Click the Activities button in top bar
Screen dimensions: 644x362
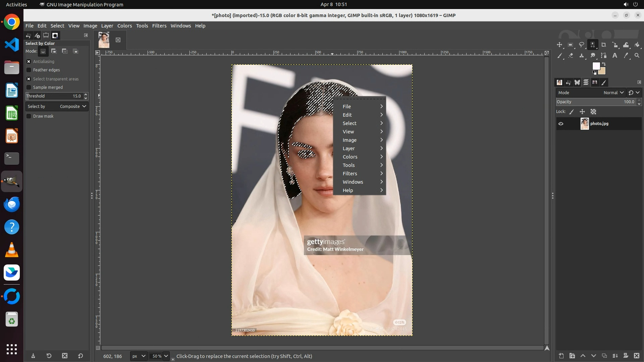pyautogui.click(x=16, y=4)
